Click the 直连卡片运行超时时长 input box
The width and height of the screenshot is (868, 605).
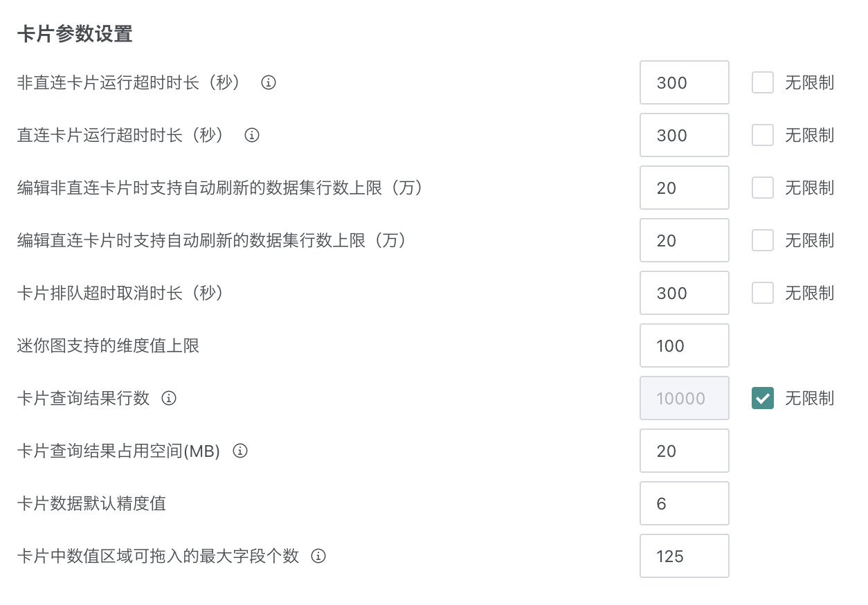click(x=684, y=136)
